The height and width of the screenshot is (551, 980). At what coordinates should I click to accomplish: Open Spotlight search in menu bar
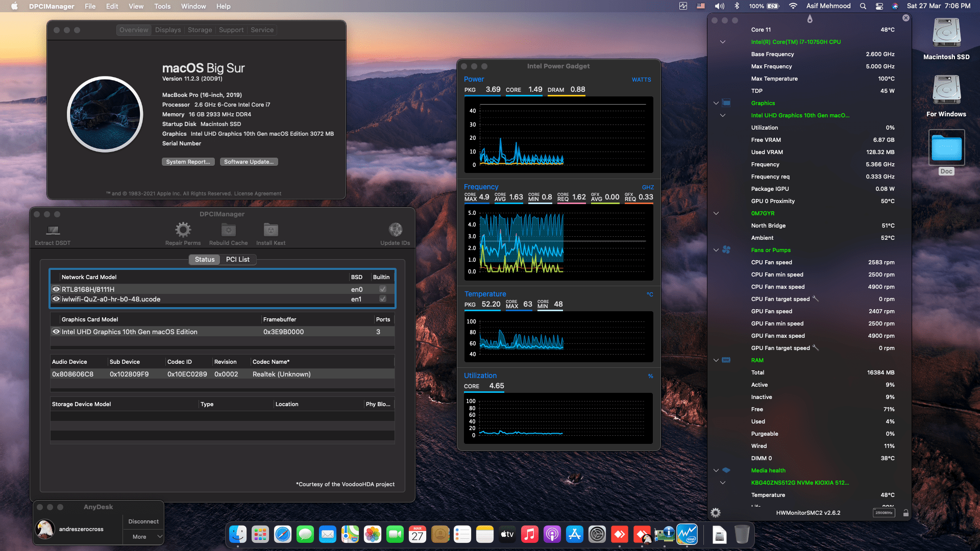coord(863,6)
